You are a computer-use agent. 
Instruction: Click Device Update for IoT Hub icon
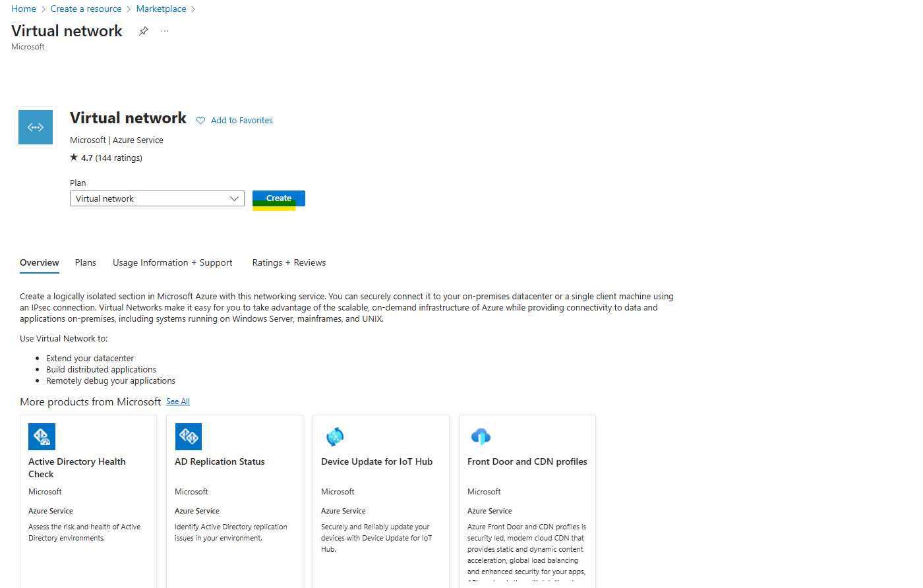point(335,436)
